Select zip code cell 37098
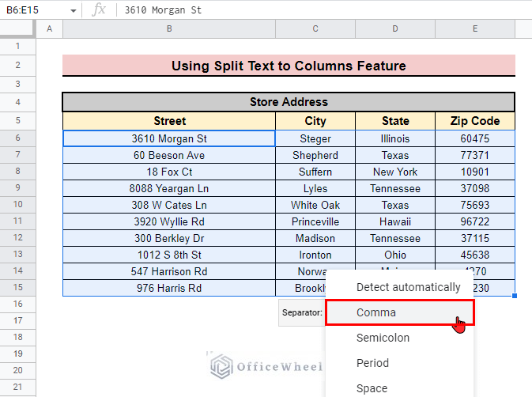Viewport: 532px width, 397px height. pos(475,188)
